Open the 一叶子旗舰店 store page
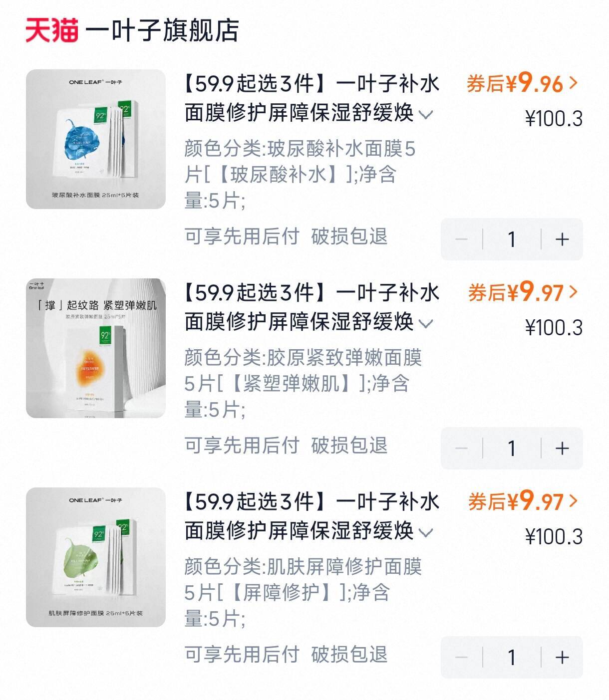Viewport: 609px width, 700px height. [x=162, y=30]
